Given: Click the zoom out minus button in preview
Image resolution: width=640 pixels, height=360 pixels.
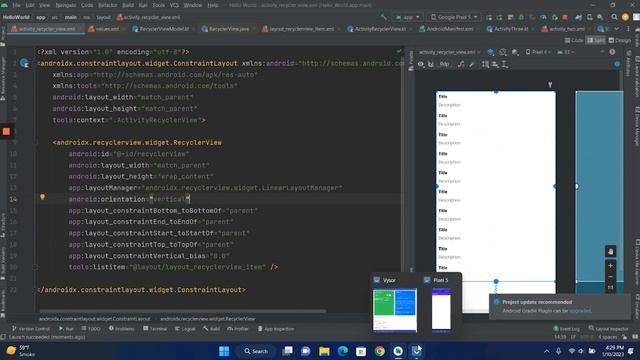Looking at the screenshot, I should click(610, 277).
